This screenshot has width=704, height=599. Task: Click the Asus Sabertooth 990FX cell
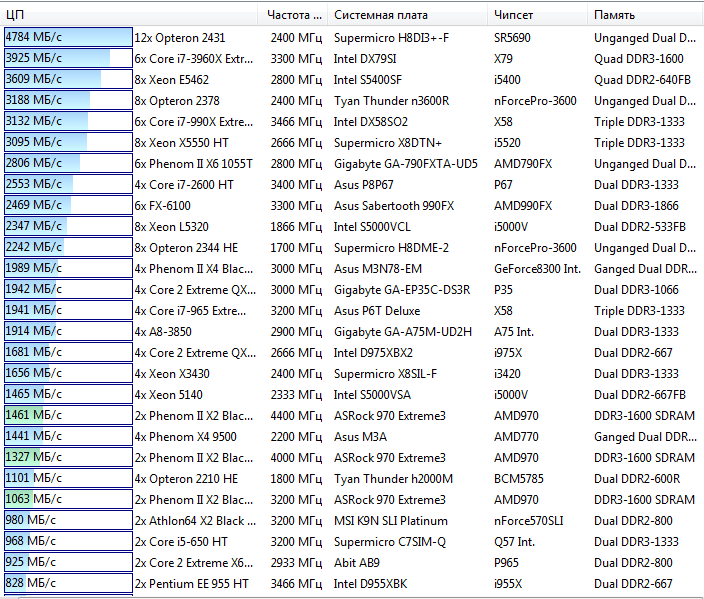pos(394,206)
